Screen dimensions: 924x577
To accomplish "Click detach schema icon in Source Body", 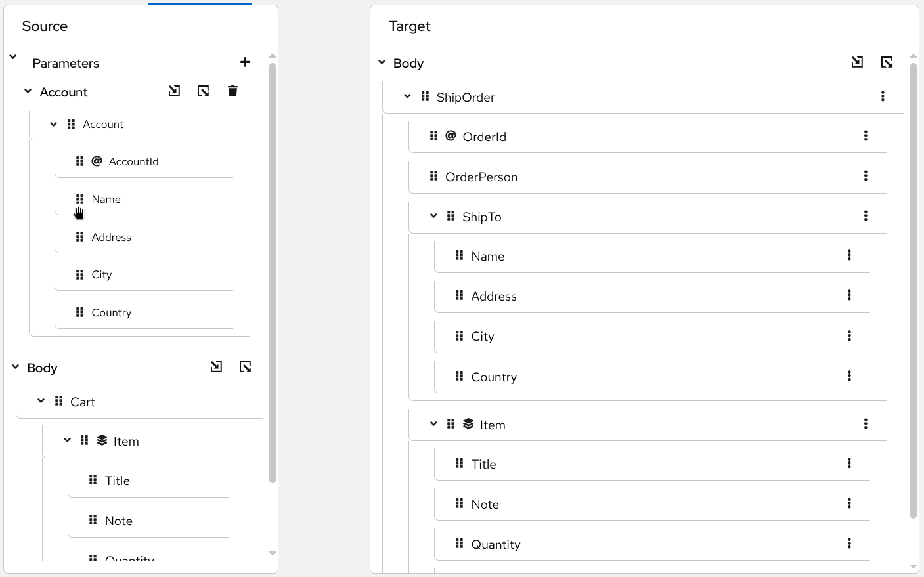I will tap(246, 367).
